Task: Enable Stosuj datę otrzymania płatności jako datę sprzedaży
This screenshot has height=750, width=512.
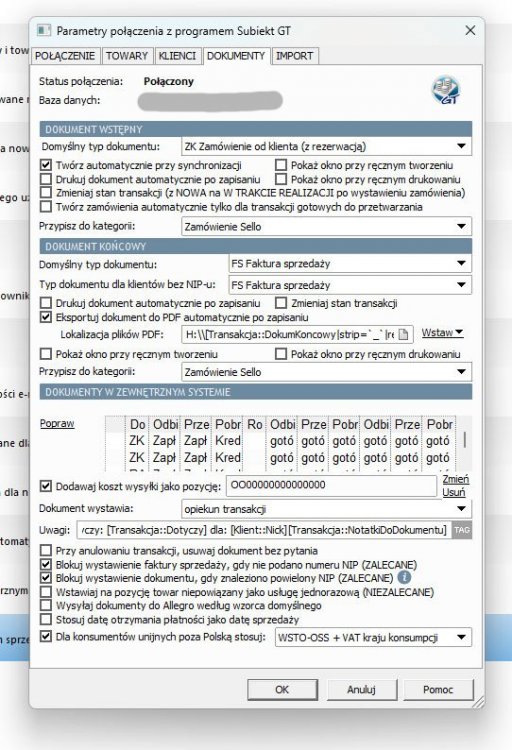Action: click(x=46, y=619)
